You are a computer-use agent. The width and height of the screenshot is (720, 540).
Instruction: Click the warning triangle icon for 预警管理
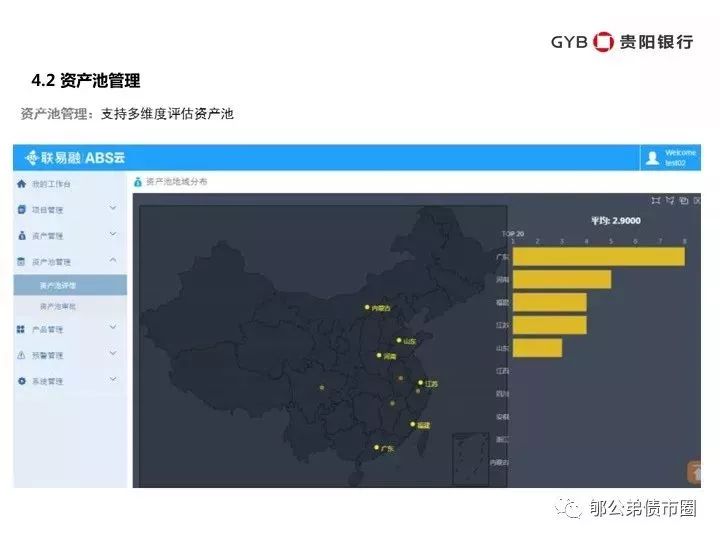[x=22, y=355]
